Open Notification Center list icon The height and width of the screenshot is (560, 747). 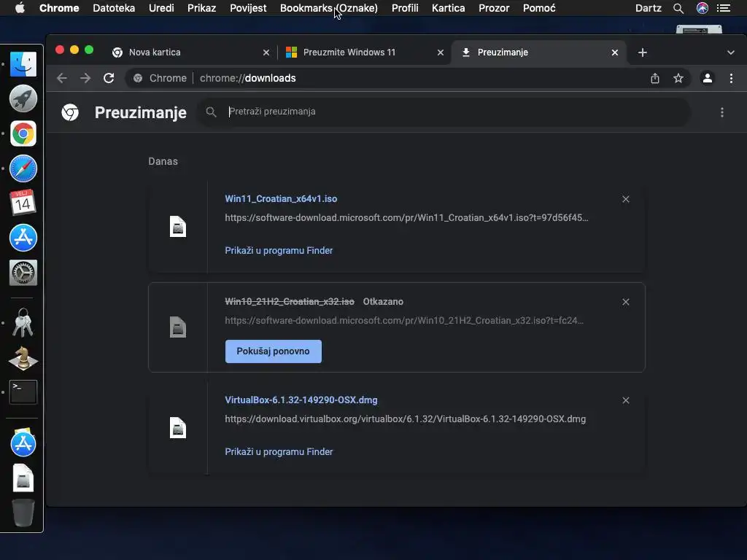724,8
